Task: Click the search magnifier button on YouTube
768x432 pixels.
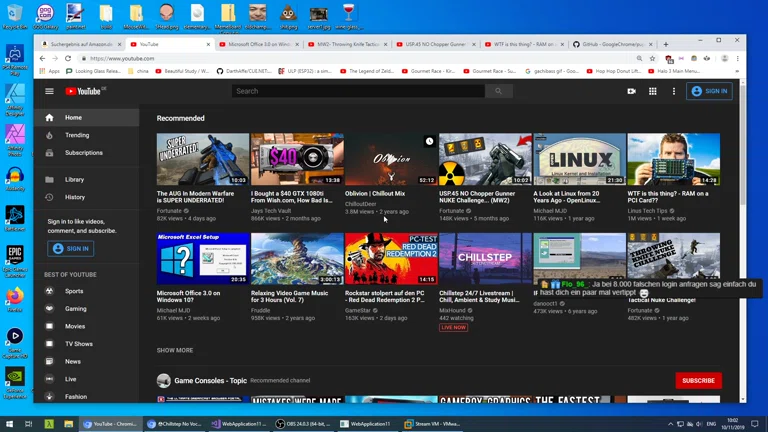Action: tap(499, 91)
